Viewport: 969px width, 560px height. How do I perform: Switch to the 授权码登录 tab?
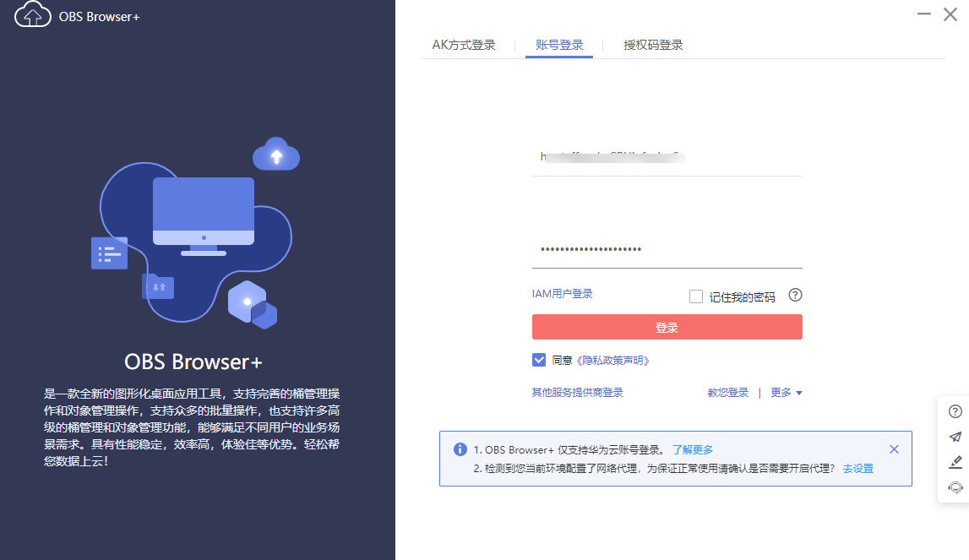[x=653, y=45]
